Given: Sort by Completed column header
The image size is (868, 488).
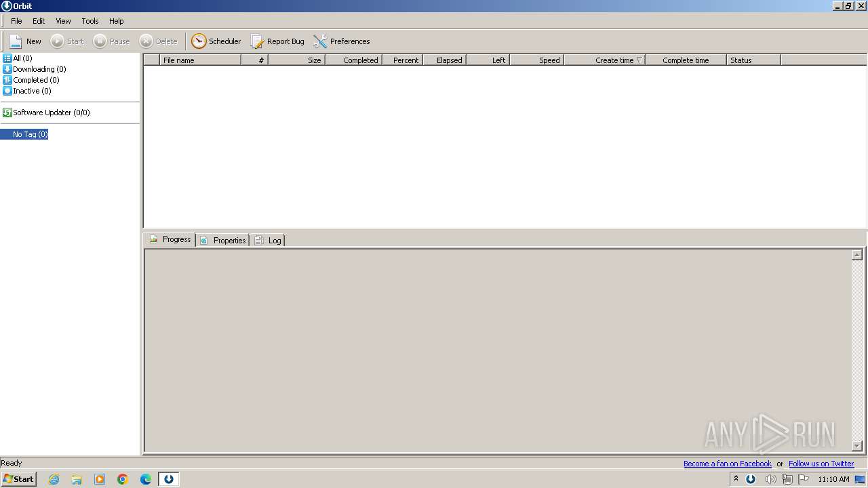Looking at the screenshot, I should [354, 60].
